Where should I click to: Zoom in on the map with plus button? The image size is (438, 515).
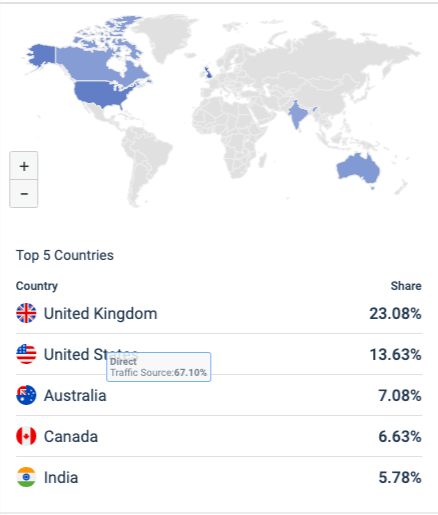24,166
